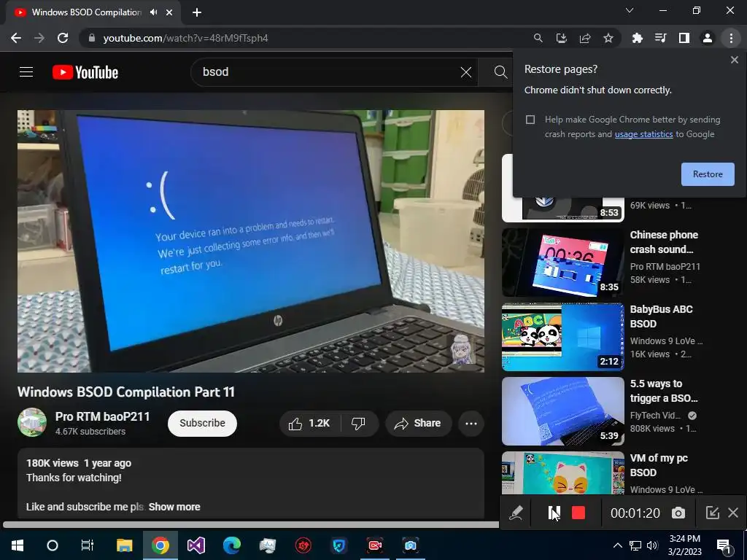
Task: Open the Chrome profile icon
Action: coord(708,38)
